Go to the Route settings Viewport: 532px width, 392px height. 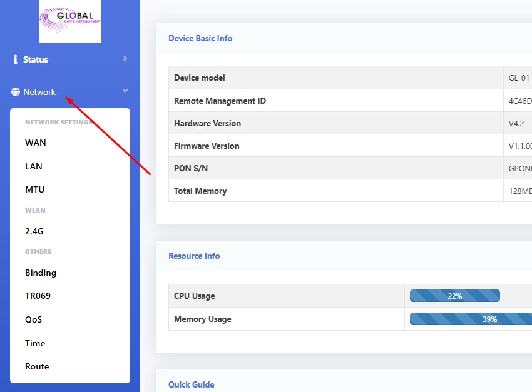pos(37,366)
